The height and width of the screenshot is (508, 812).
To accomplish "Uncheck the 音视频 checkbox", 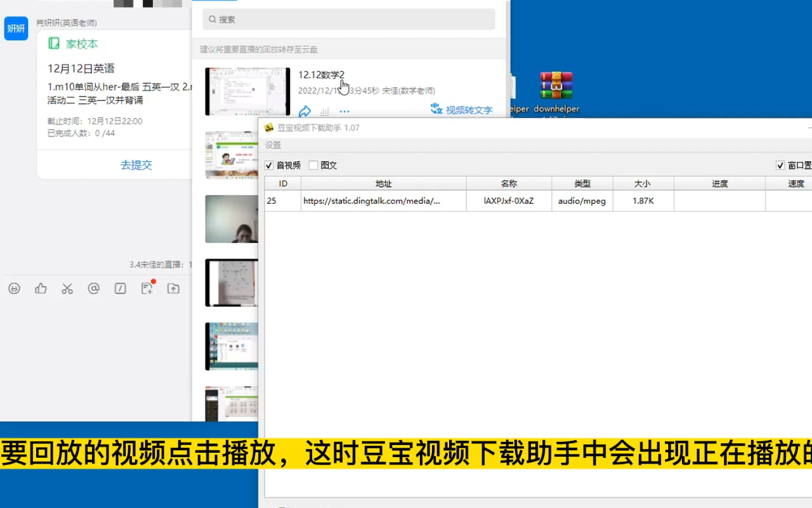I will point(269,165).
